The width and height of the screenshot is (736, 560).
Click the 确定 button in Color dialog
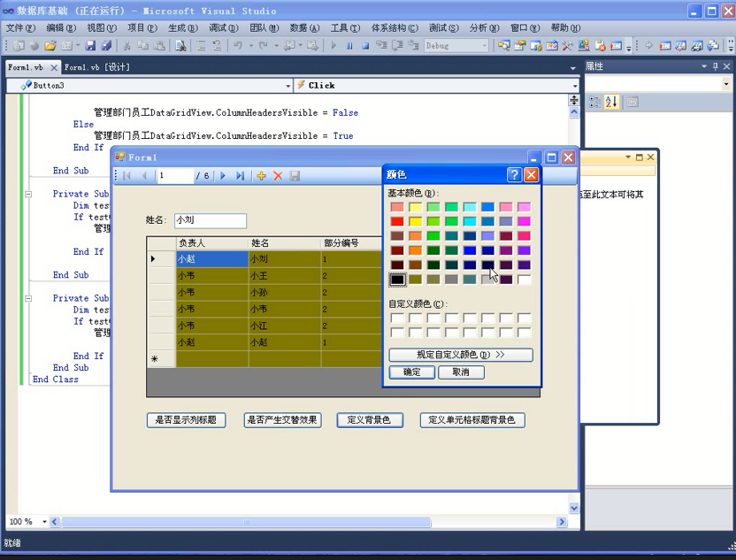coord(411,372)
